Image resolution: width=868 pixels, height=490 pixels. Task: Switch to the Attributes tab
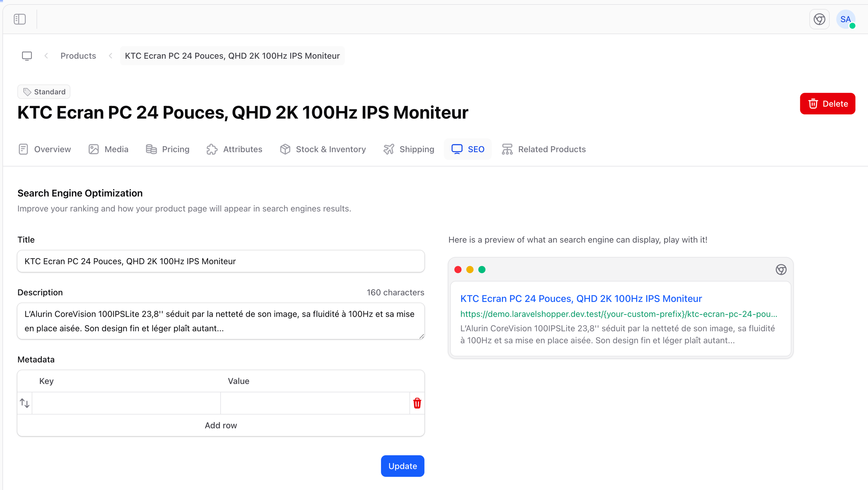[x=234, y=149]
